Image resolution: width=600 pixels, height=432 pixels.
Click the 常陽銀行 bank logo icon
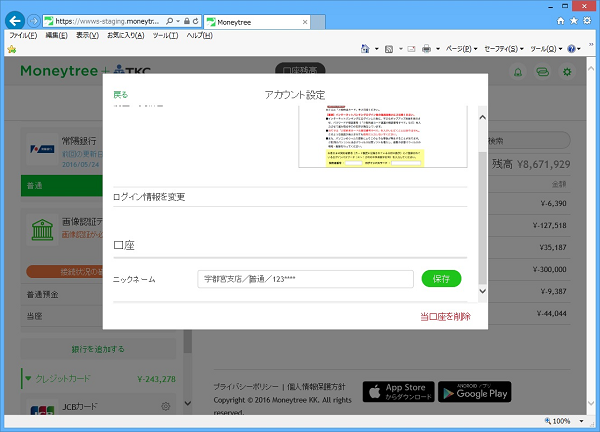[42, 149]
